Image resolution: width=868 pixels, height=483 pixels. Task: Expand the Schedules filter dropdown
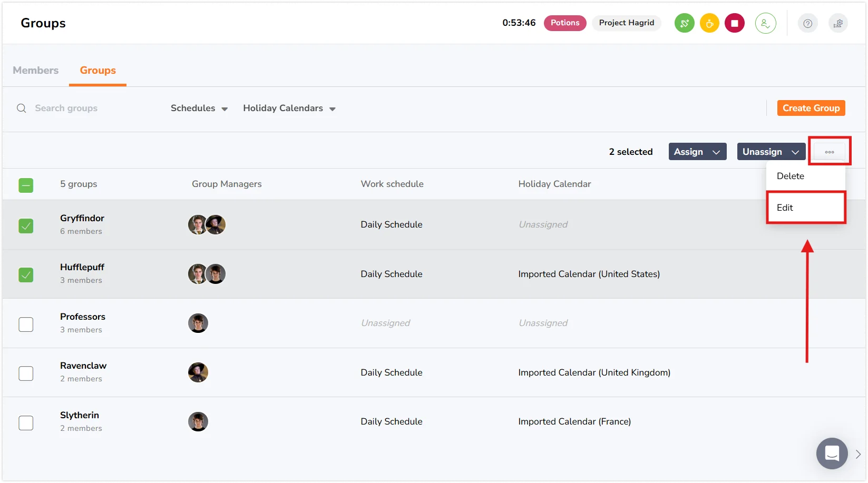pyautogui.click(x=199, y=108)
